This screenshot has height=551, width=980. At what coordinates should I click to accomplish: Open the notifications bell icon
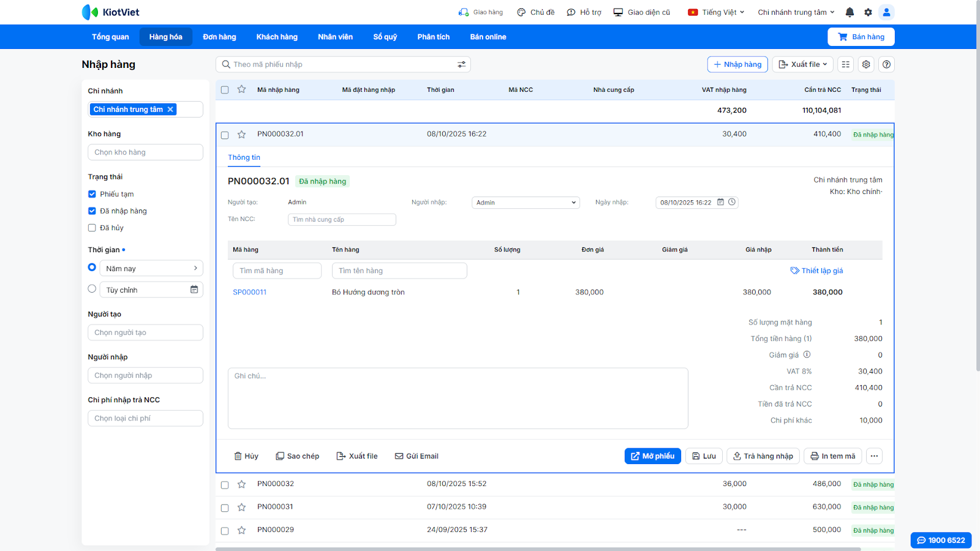click(x=850, y=12)
